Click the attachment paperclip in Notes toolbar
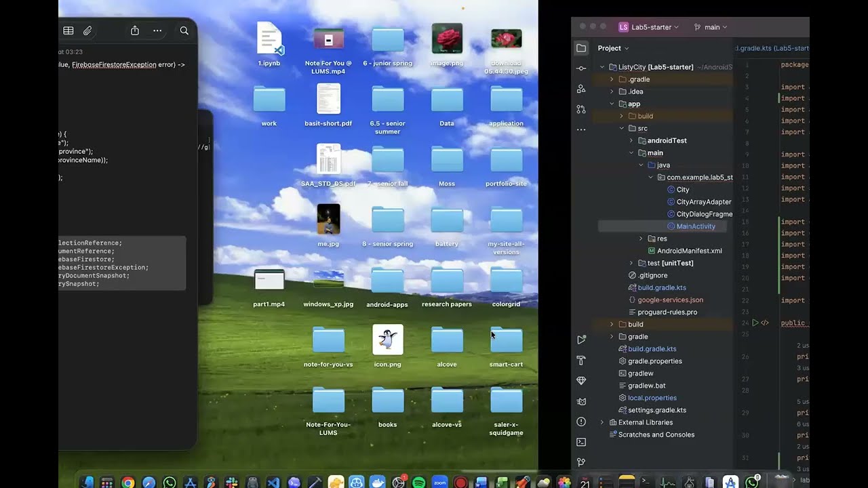The width and height of the screenshot is (868, 488). click(87, 30)
